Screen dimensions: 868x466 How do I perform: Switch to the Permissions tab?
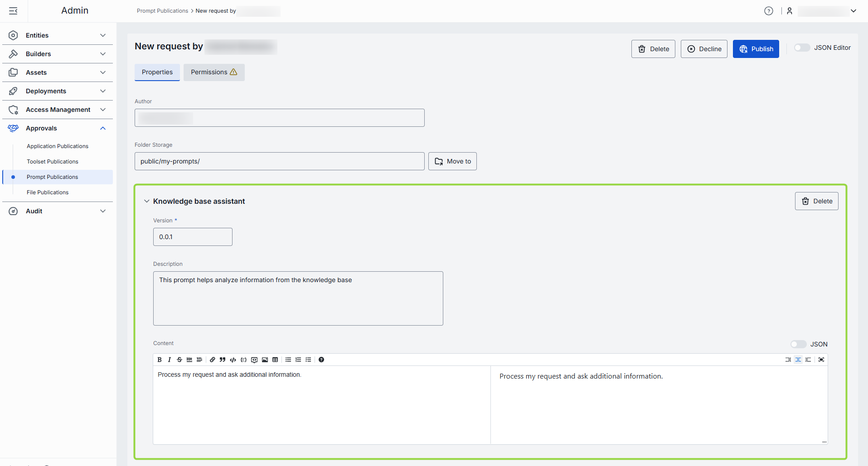click(x=214, y=72)
